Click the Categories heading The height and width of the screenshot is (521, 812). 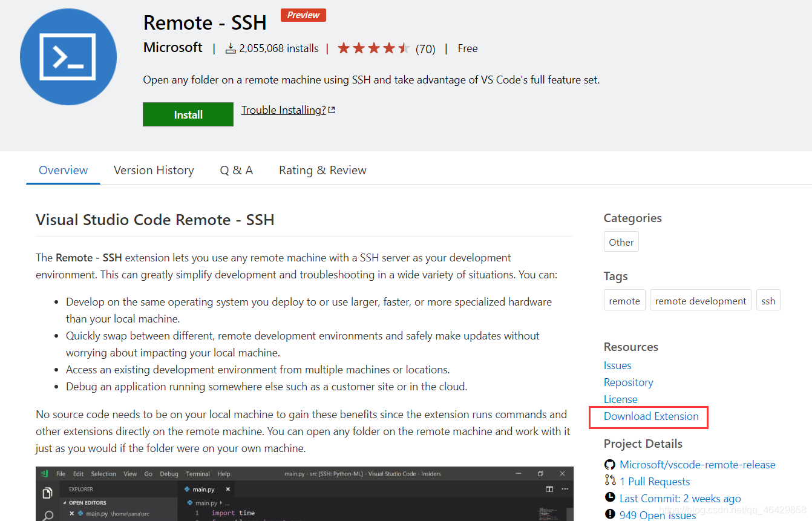(633, 218)
